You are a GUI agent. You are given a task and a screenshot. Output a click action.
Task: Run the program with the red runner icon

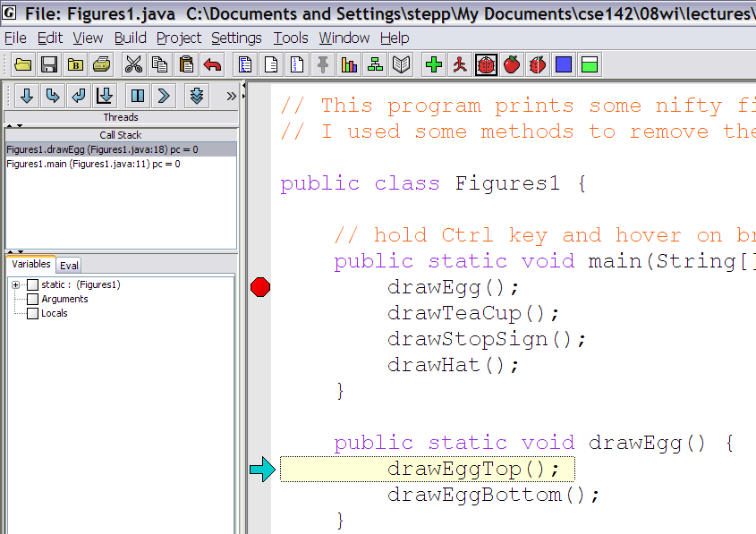tap(460, 64)
